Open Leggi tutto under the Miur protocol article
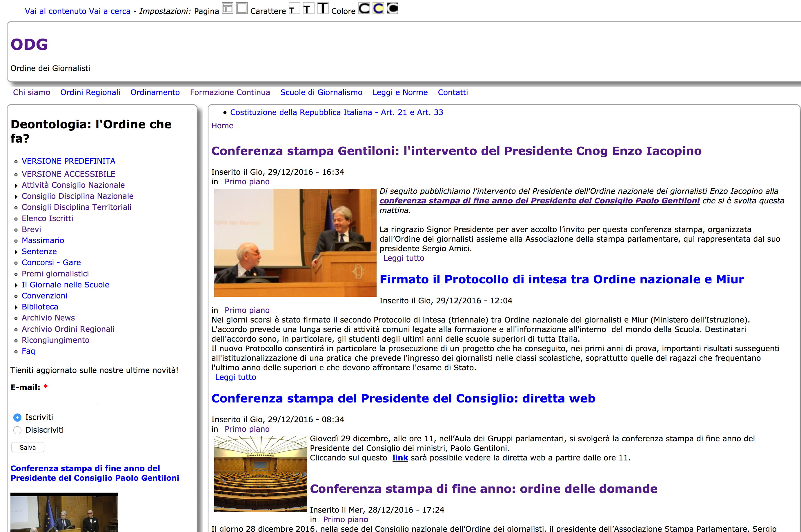 pos(236,377)
